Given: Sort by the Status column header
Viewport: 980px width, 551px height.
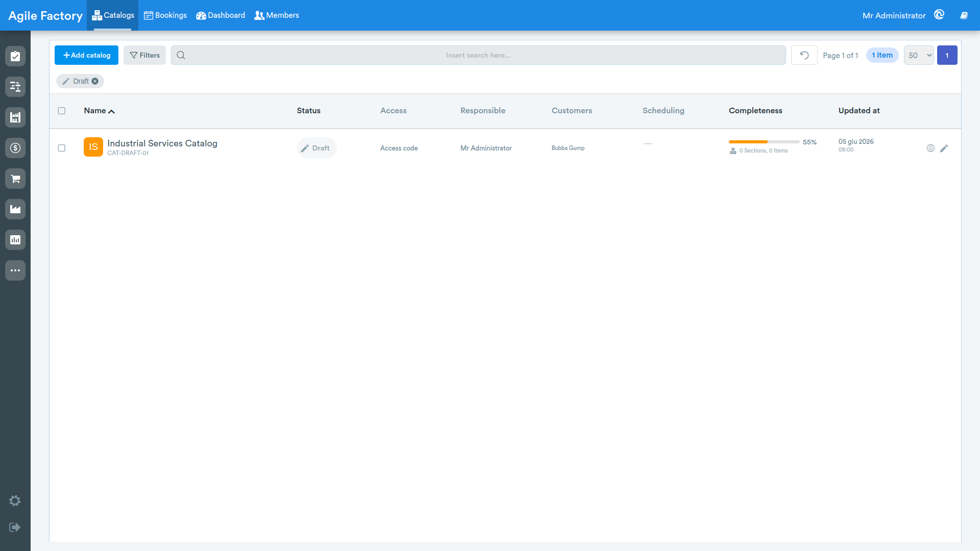Looking at the screenshot, I should click(309, 111).
